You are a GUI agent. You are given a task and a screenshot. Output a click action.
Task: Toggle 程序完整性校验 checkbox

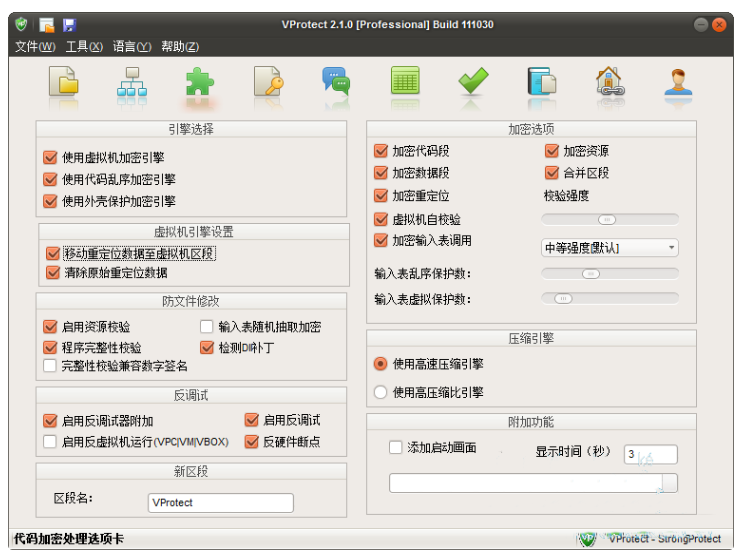click(50, 348)
